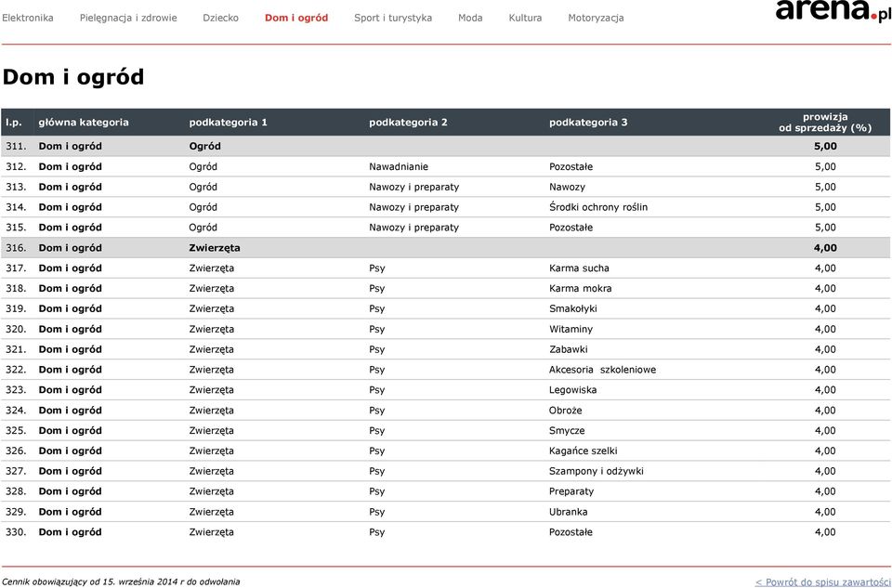Viewport: 892px width, 588px height.
Task: Open the Pielęgnacja i zdrowie tab
Action: tap(128, 18)
